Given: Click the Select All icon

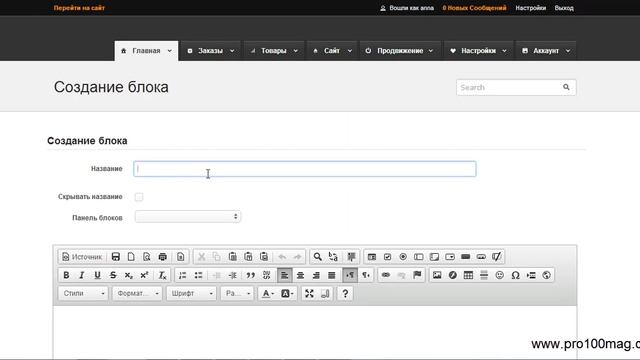Looking at the screenshot, I should [351, 257].
